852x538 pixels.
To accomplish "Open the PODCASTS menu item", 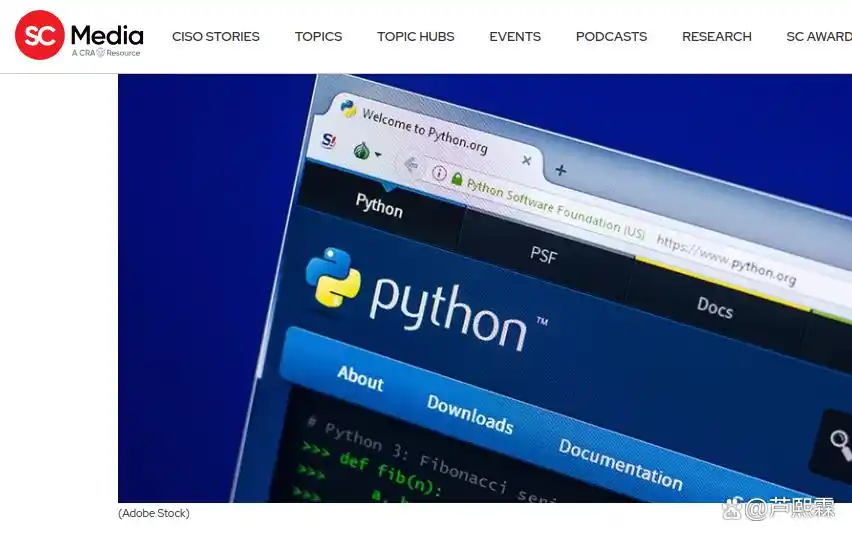I will coord(611,36).
